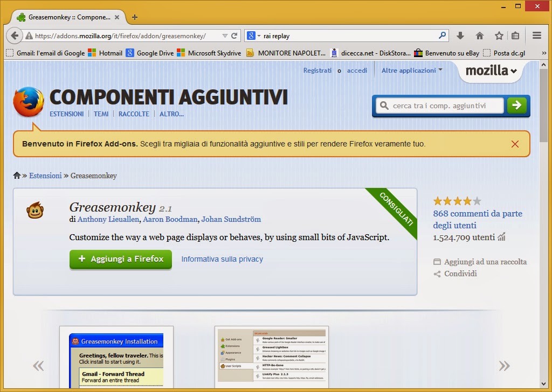Screen dimensions: 552x392
Task: Click the Aggiungi a Firefox button
Action: (121, 259)
